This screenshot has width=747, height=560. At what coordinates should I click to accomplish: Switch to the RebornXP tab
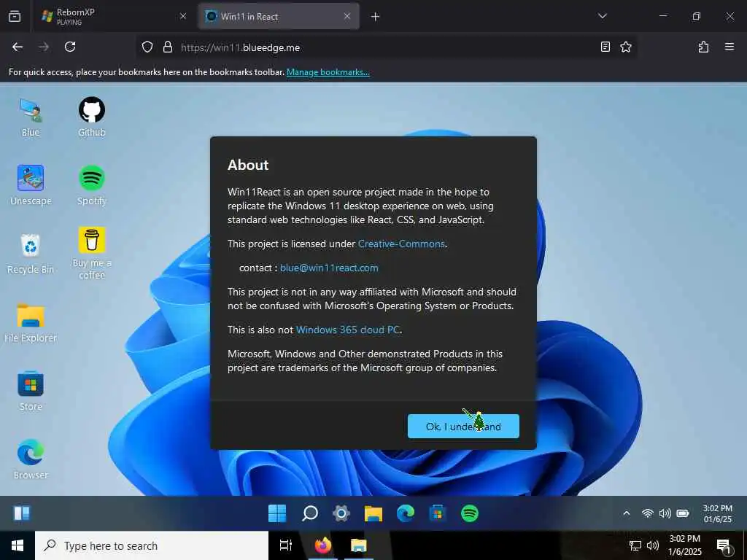[x=105, y=16]
